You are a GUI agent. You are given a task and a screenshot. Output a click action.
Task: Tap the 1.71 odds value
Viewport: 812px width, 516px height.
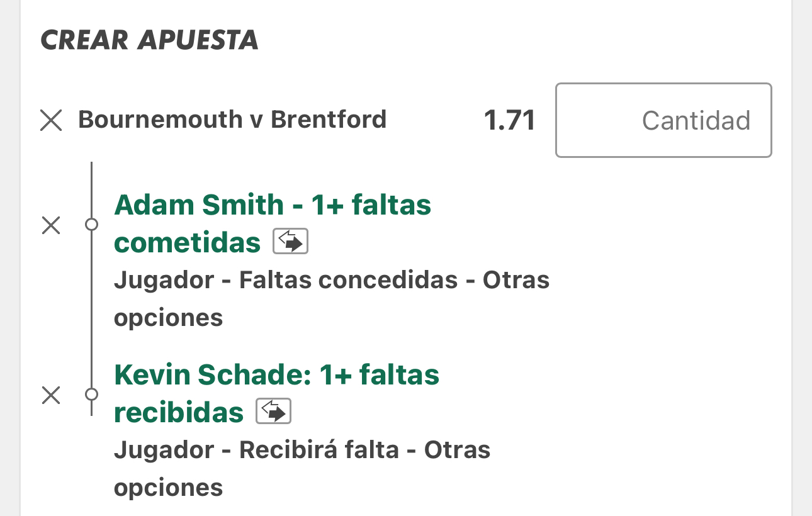pyautogui.click(x=509, y=120)
